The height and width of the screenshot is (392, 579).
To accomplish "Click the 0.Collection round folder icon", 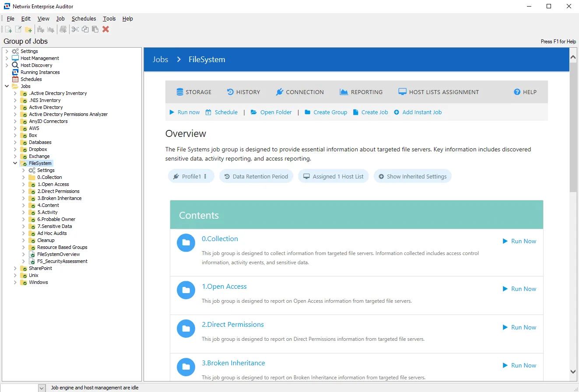I will click(x=186, y=243).
